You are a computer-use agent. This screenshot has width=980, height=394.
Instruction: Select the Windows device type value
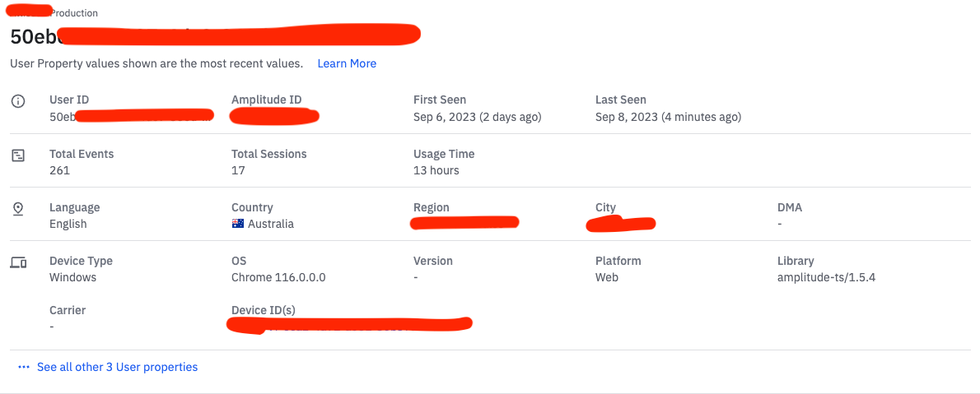coord(73,277)
